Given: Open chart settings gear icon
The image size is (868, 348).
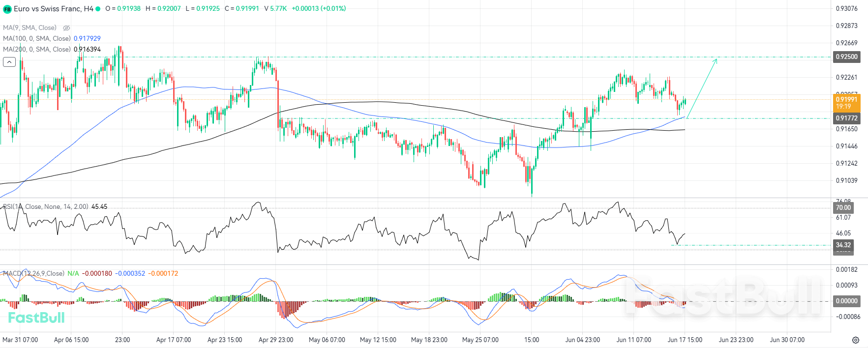Looking at the screenshot, I should coord(856,340).
